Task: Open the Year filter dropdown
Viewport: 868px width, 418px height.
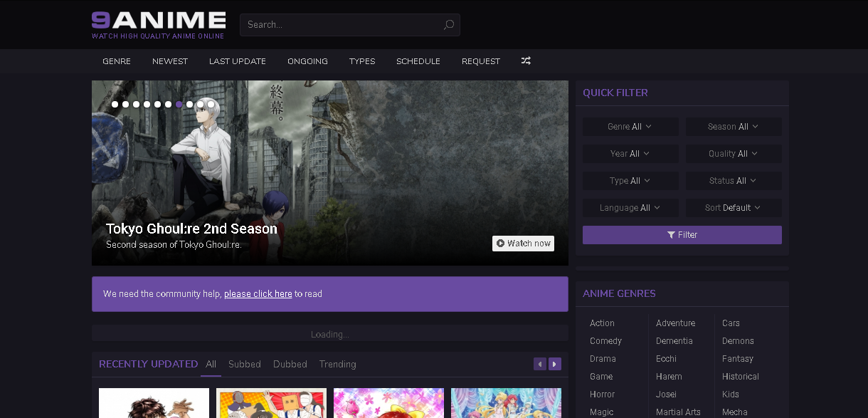Action: pos(630,154)
